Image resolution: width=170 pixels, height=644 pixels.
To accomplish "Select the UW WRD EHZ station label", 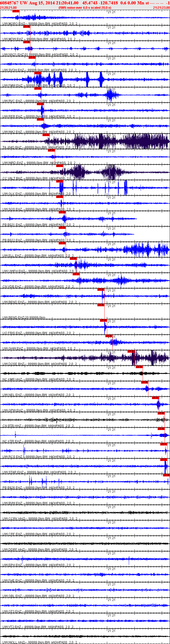I will click(x=39, y=163).
